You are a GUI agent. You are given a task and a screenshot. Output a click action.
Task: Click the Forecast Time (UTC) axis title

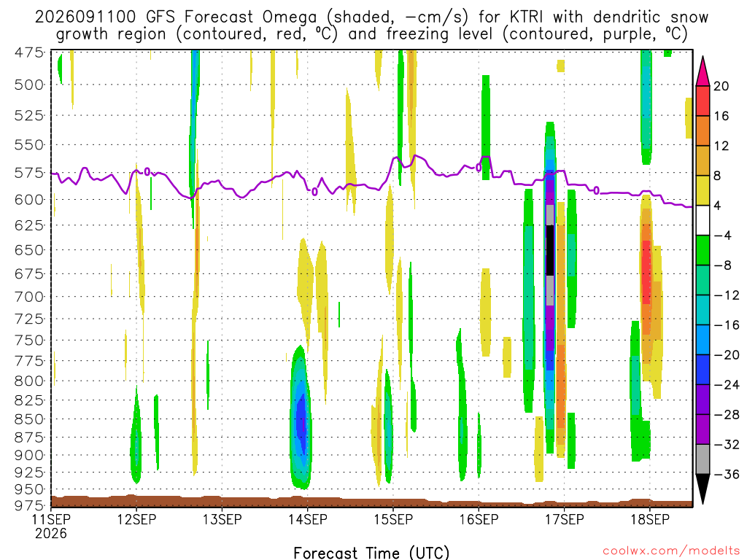(x=371, y=553)
